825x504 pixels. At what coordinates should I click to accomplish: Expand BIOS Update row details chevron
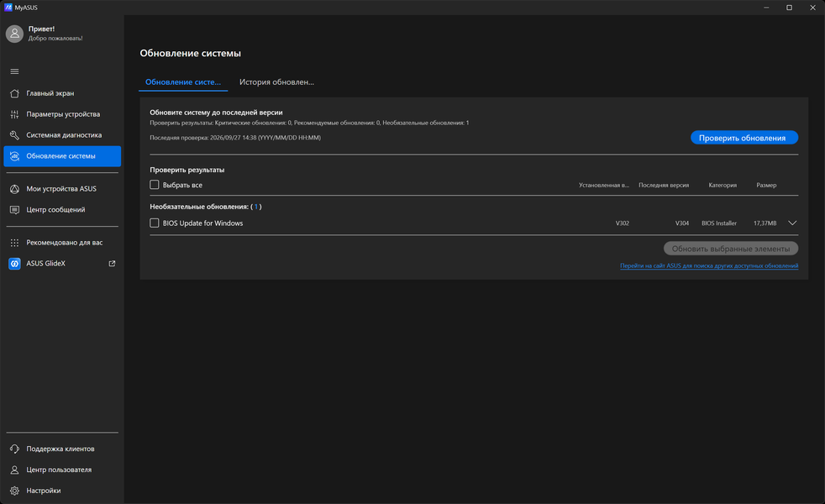(792, 223)
